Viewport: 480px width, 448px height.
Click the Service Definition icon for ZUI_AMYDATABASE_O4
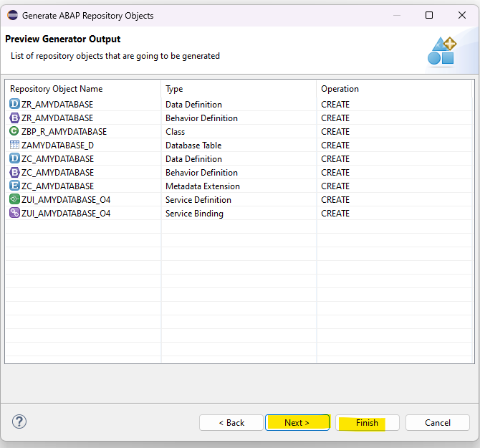click(14, 199)
